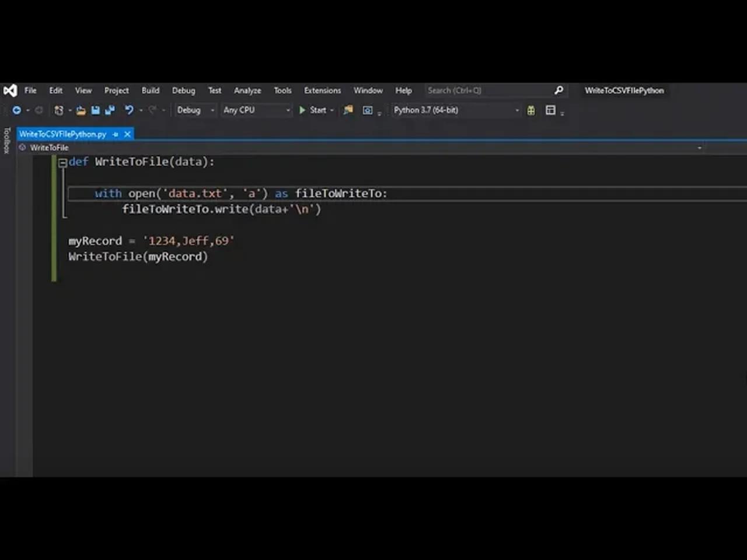This screenshot has height=560, width=747.
Task: Open the Extensions menu
Action: [322, 90]
